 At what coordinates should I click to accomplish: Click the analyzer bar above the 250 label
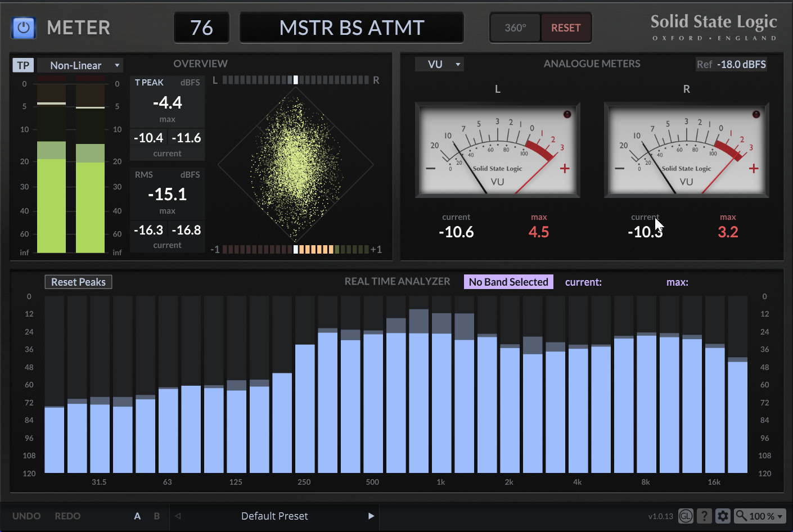[305, 409]
